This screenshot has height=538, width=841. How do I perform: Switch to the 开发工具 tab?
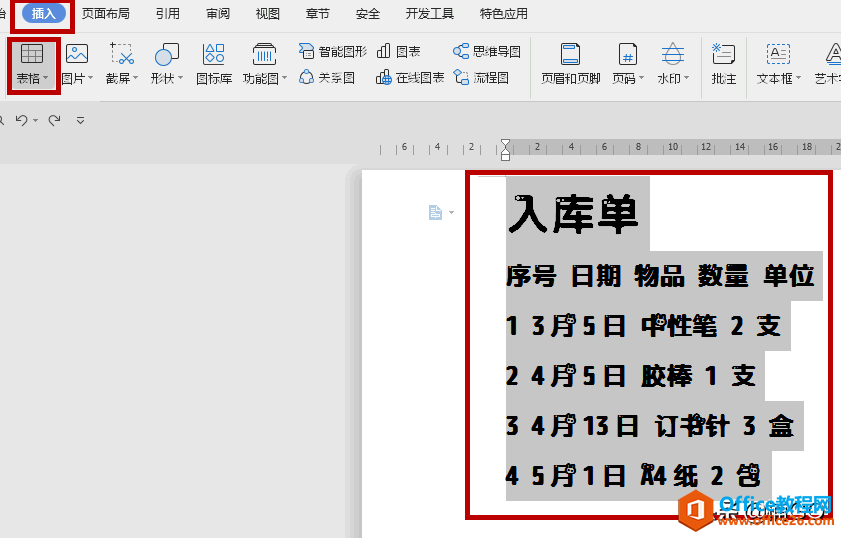pos(430,13)
